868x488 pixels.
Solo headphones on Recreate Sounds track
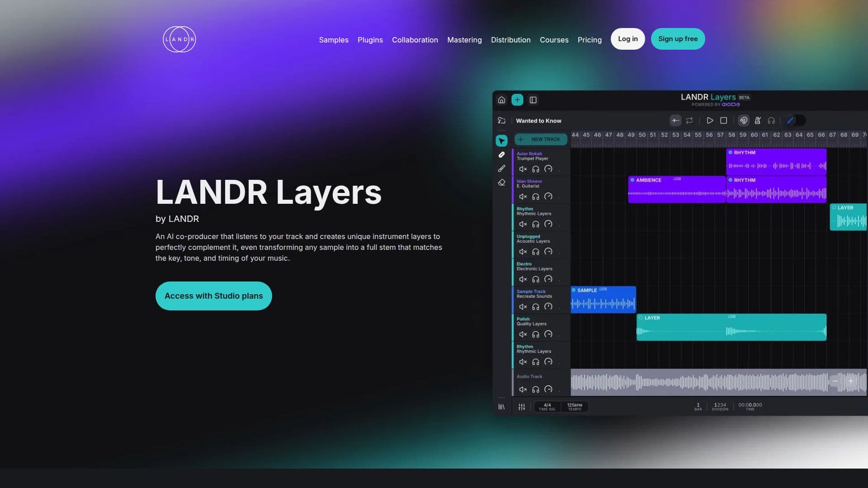[536, 307]
